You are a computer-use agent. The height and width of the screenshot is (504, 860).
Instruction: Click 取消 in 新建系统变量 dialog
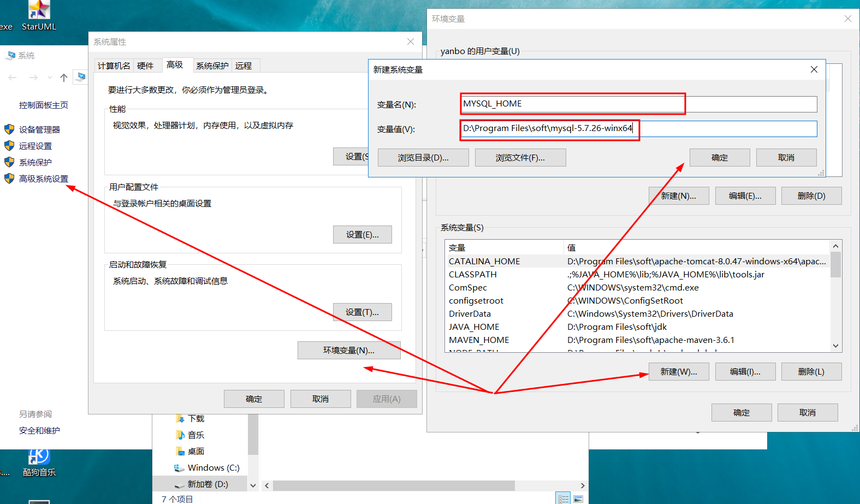click(786, 157)
